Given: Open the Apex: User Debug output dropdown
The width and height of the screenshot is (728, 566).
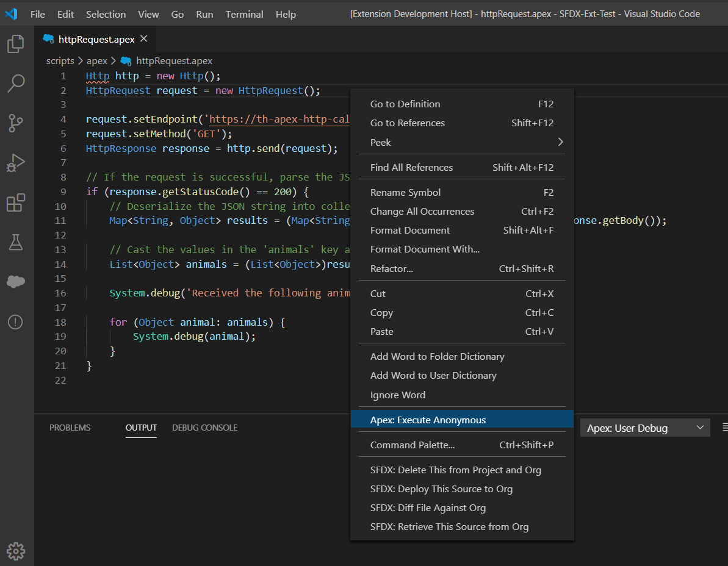Looking at the screenshot, I should pyautogui.click(x=644, y=428).
